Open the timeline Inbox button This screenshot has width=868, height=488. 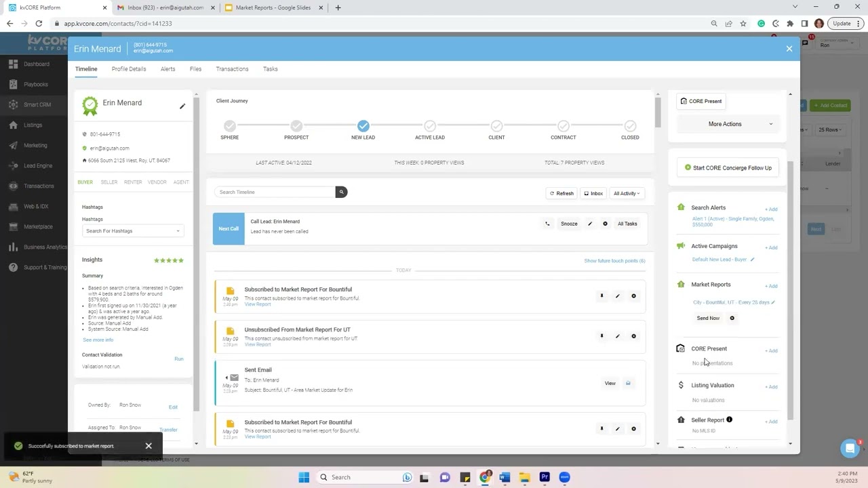[x=593, y=193]
